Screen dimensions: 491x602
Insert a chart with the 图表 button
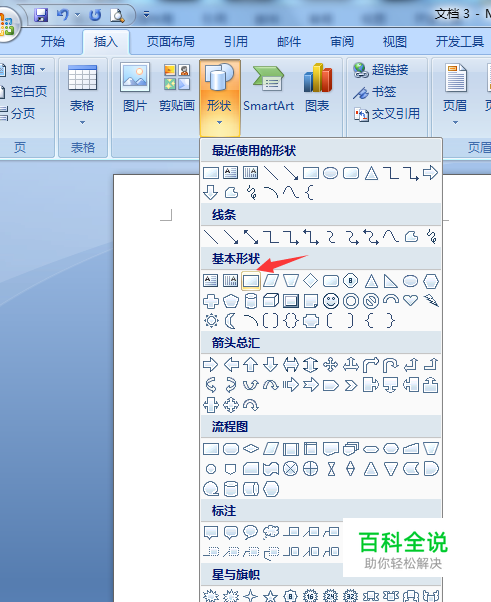coord(317,89)
